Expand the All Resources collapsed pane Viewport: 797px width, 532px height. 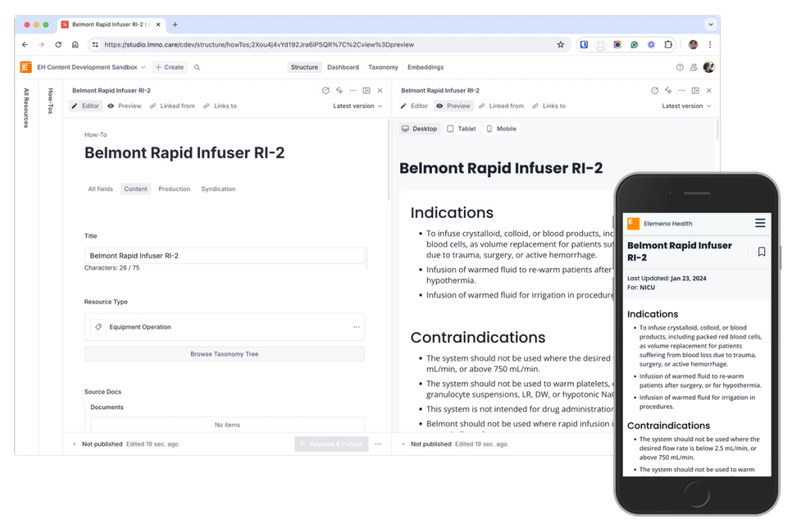tap(26, 107)
